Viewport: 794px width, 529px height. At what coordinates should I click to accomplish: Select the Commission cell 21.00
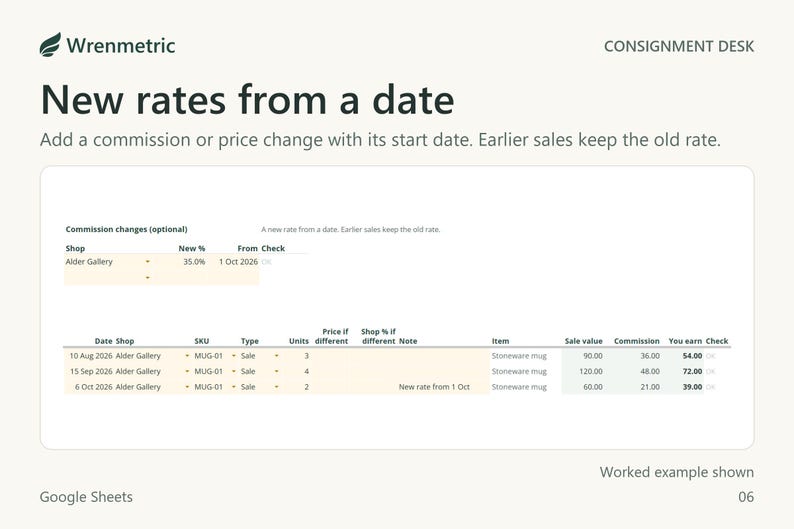[633, 387]
